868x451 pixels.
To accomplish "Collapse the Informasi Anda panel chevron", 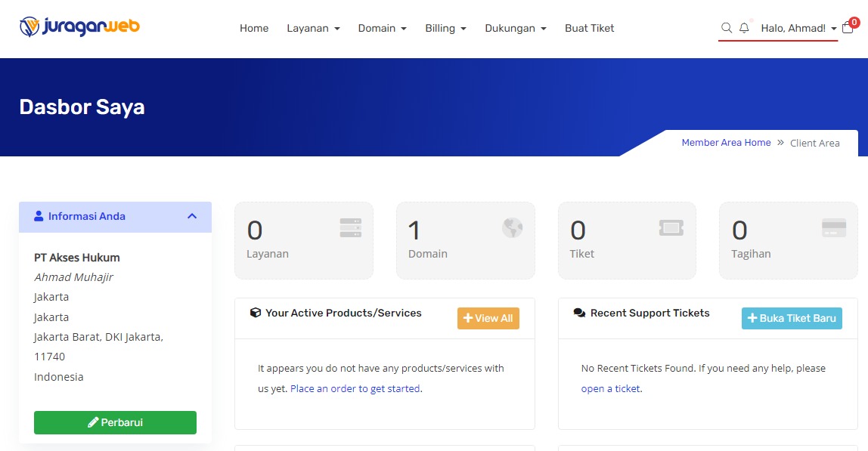I will click(192, 217).
